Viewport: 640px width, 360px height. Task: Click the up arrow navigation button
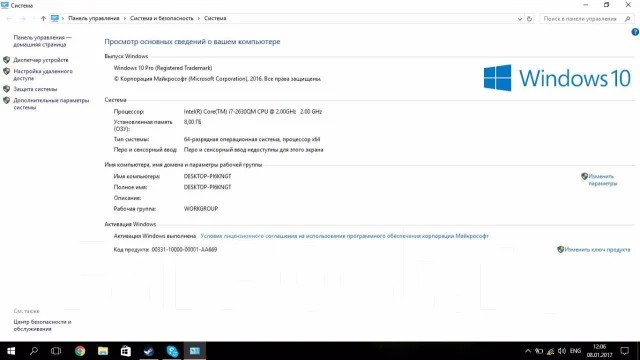43,18
